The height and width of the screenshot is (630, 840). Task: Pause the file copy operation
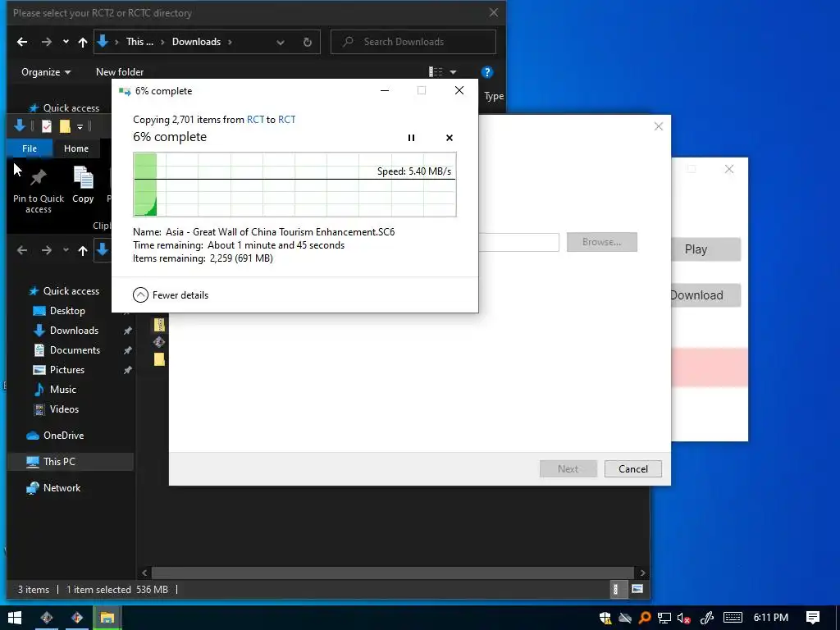click(411, 138)
